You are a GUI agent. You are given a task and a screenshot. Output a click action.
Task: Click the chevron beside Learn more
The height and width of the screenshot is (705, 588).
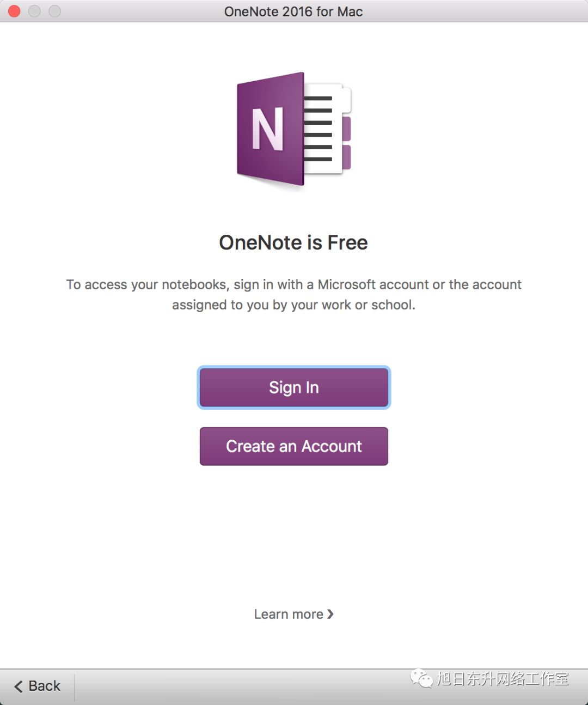[x=330, y=614]
